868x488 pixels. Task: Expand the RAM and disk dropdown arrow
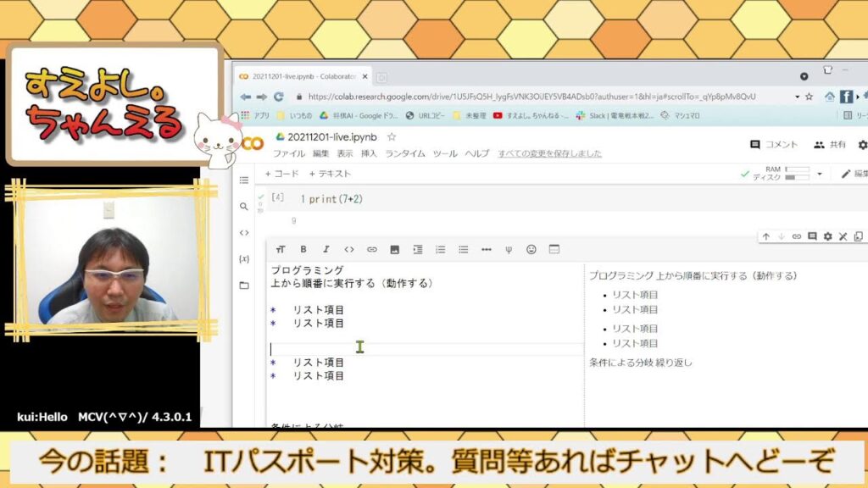pyautogui.click(x=820, y=174)
